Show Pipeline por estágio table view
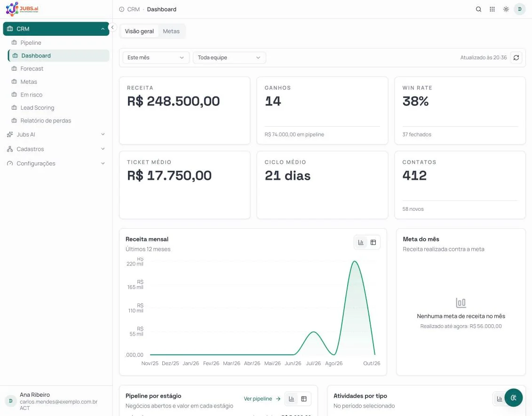Viewport: 532px width, 416px height. point(304,399)
